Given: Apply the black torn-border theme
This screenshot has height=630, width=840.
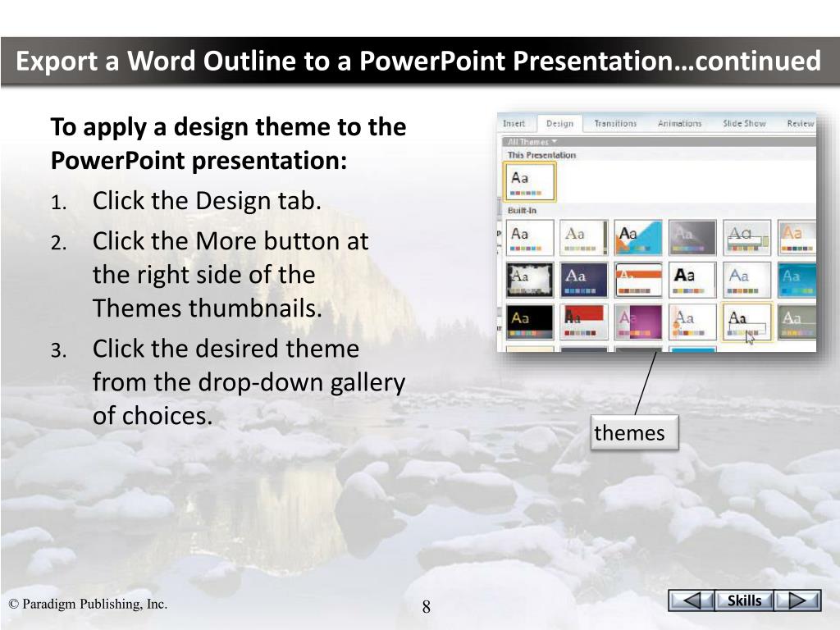Looking at the screenshot, I should click(x=529, y=280).
